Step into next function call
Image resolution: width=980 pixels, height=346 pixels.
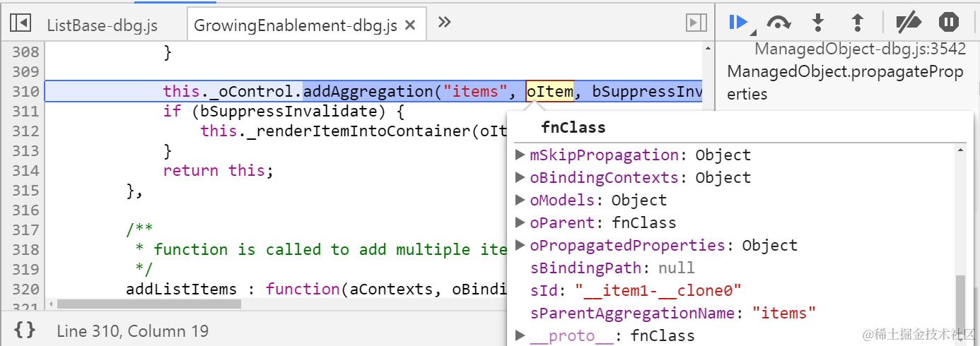(818, 23)
